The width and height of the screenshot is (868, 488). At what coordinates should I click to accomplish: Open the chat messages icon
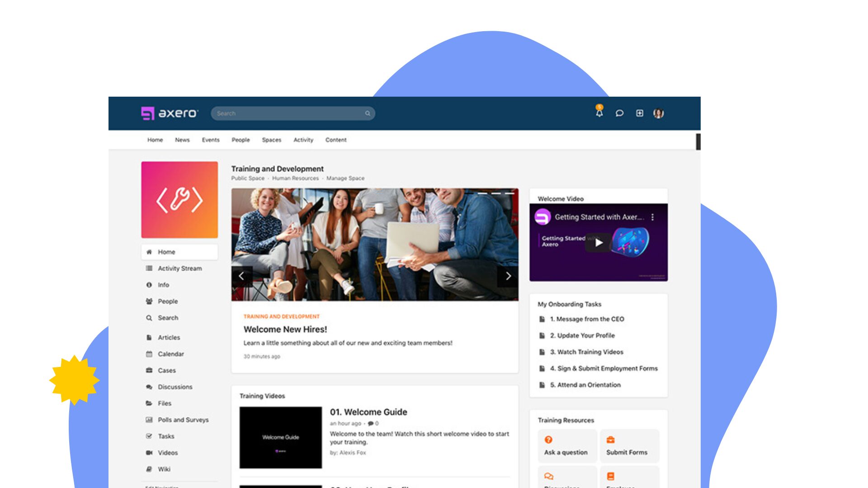[619, 113]
